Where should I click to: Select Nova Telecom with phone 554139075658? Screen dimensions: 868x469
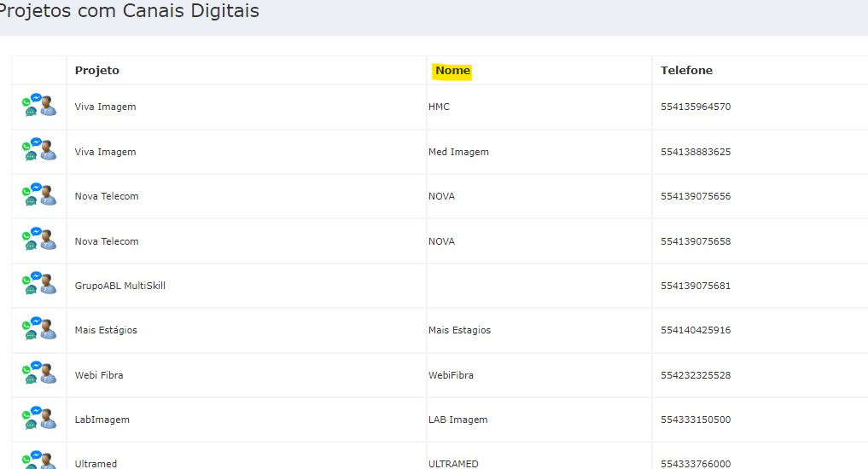[107, 241]
